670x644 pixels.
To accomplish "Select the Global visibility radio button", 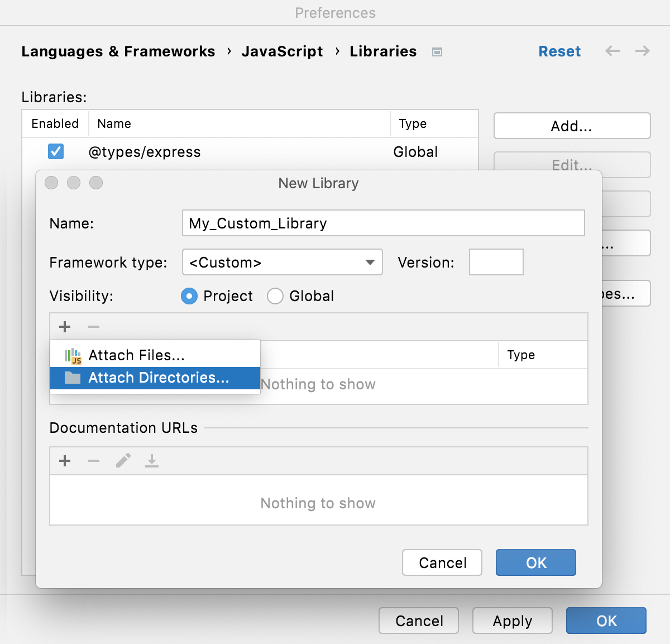I will (275, 296).
